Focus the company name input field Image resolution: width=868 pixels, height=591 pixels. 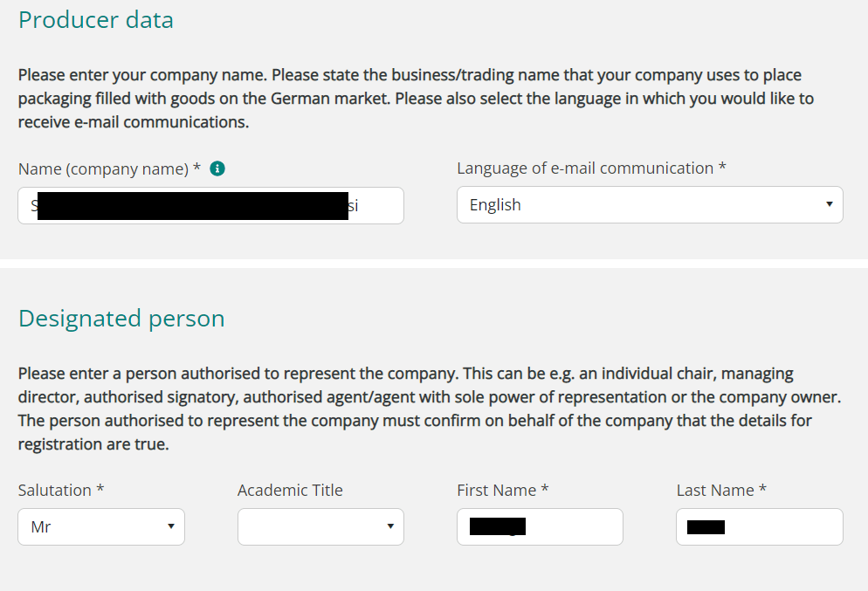(x=211, y=205)
